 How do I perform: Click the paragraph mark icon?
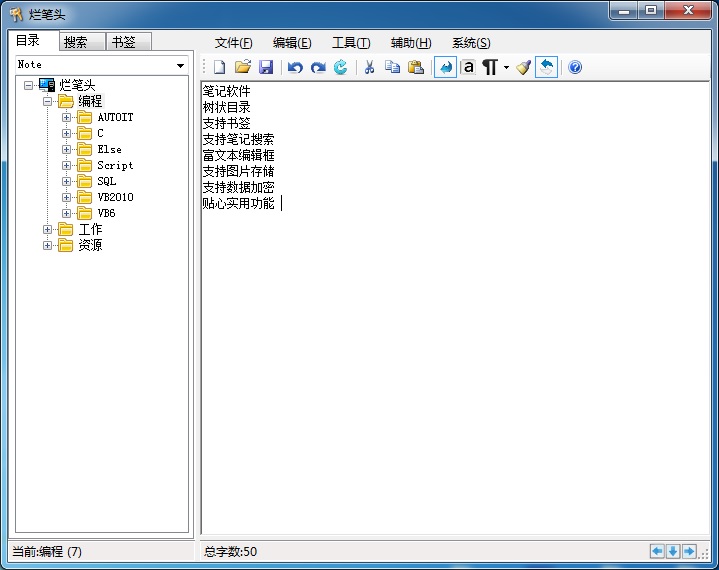490,67
